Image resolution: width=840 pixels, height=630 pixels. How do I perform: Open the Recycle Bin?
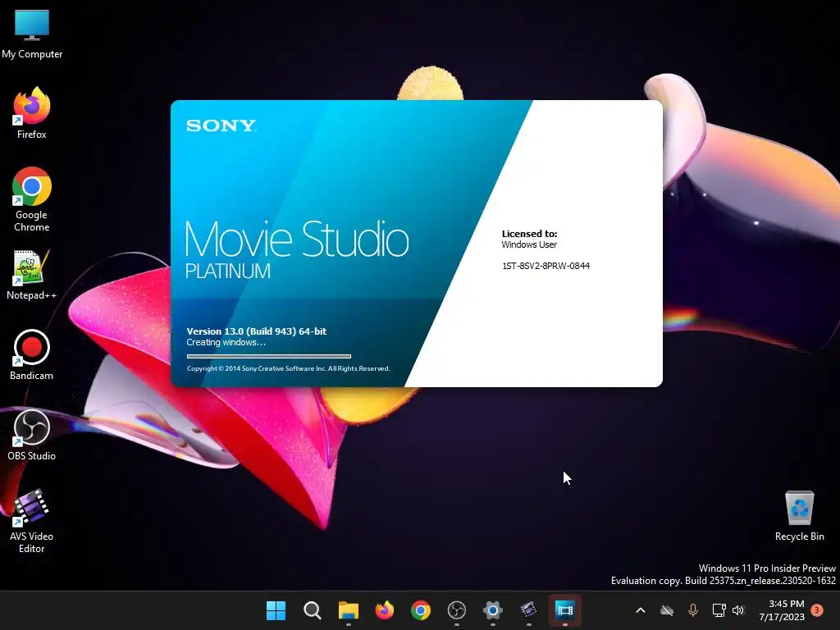coord(799,516)
